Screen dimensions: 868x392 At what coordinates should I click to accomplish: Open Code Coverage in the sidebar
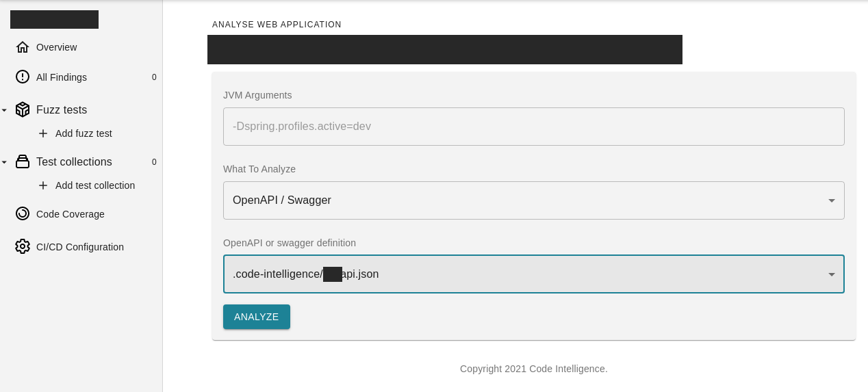[x=71, y=214]
